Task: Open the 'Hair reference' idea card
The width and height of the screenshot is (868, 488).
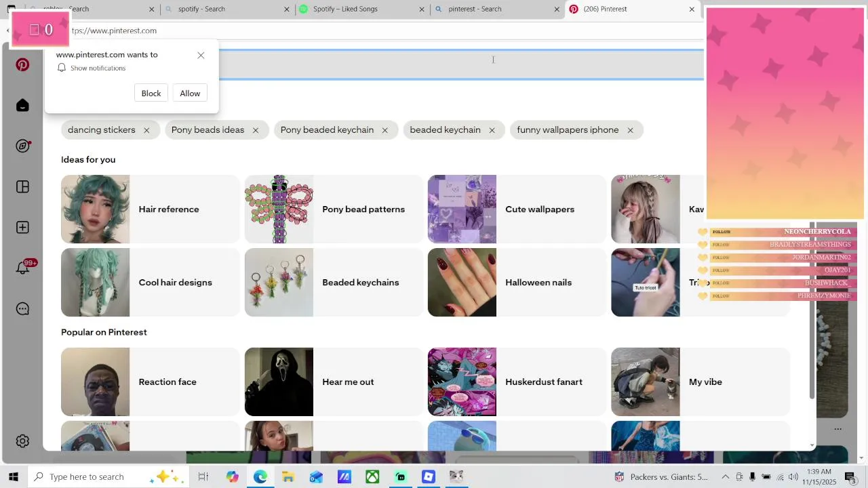Action: (x=150, y=209)
